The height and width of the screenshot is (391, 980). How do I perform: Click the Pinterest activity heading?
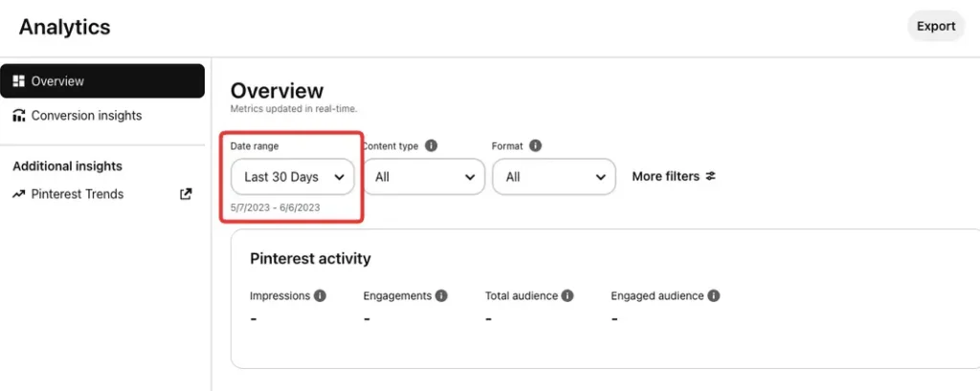tap(311, 258)
